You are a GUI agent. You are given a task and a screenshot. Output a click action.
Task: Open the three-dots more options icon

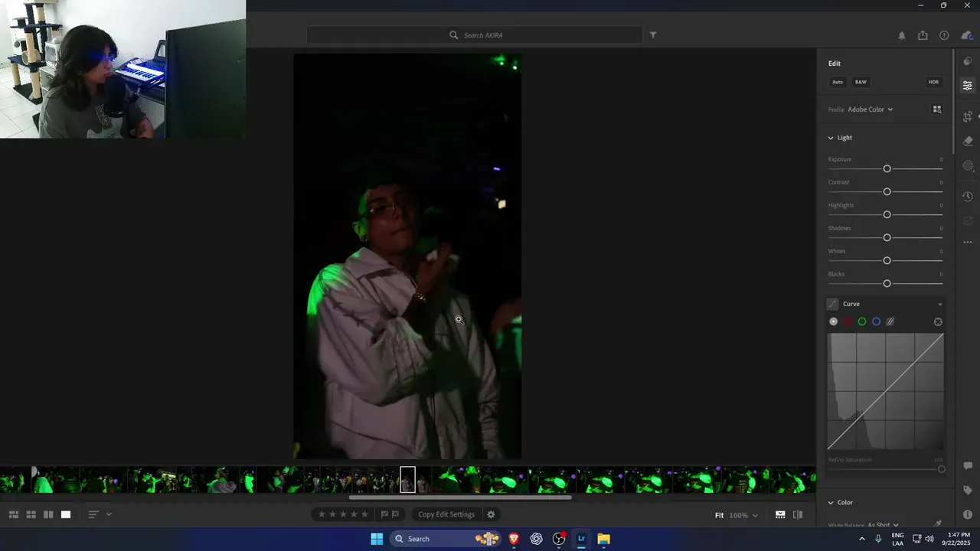tap(968, 242)
